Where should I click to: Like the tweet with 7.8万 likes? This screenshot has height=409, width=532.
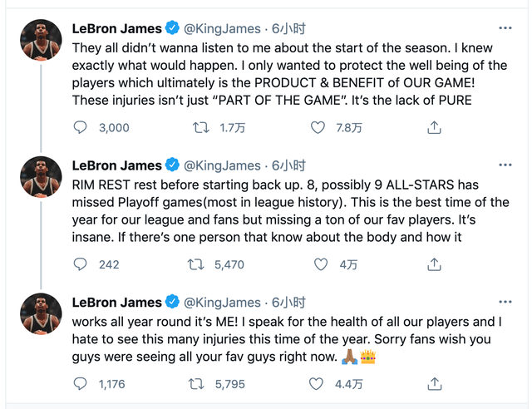coord(318,127)
